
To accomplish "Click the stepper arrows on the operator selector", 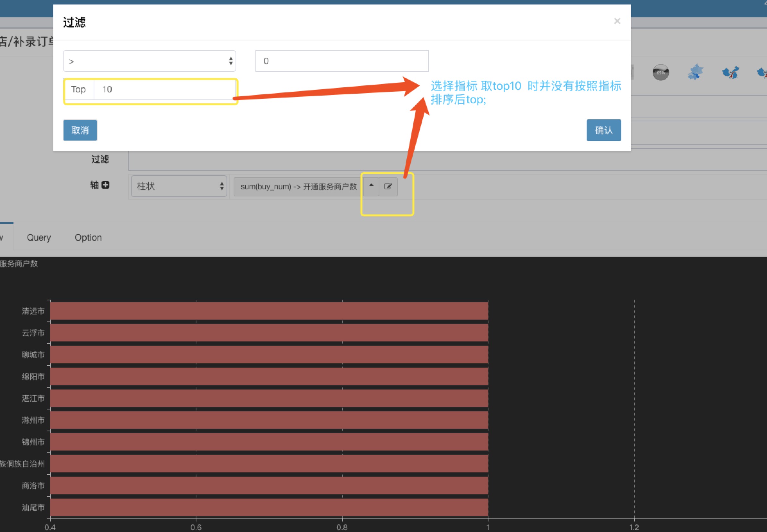I will [231, 61].
